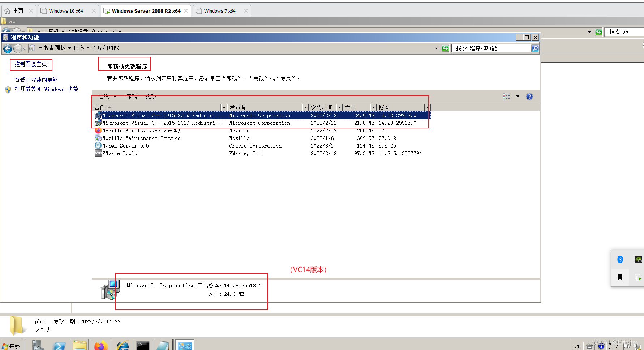This screenshot has width=644, height=350.
Task: Open PowerShell taskbar icon
Action: pyautogui.click(x=59, y=345)
